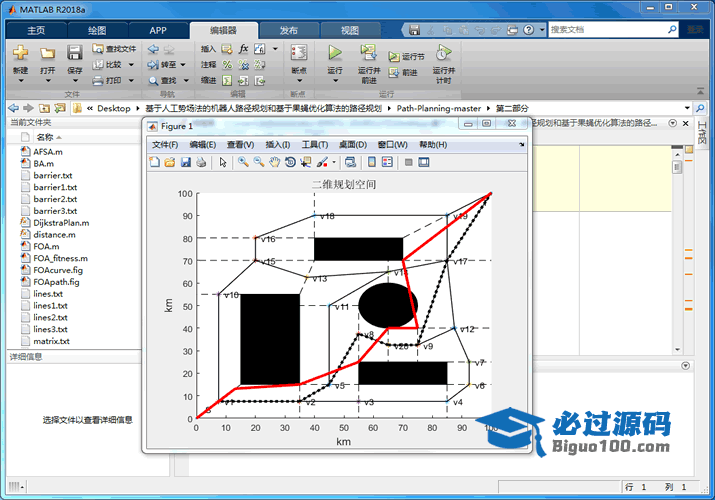Open the 帮助(H) menu in Figure 1
Screen dimensions: 715x500
[433, 144]
